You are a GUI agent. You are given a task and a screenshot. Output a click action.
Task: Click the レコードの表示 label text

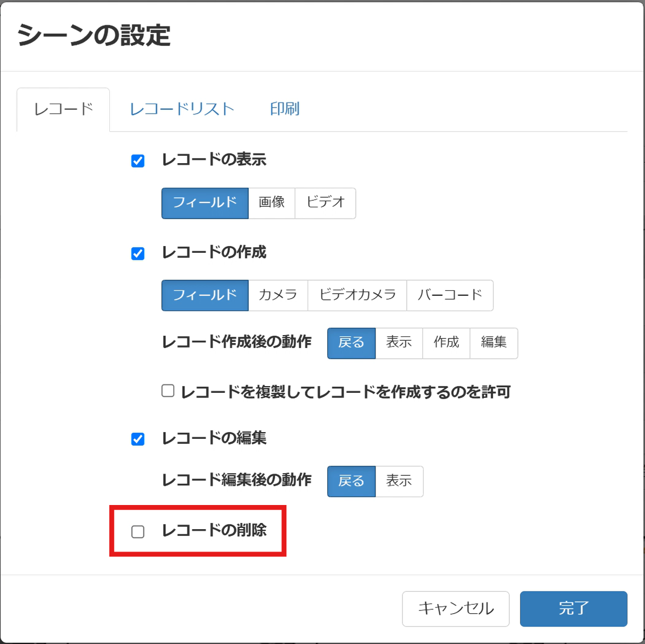pyautogui.click(x=214, y=160)
